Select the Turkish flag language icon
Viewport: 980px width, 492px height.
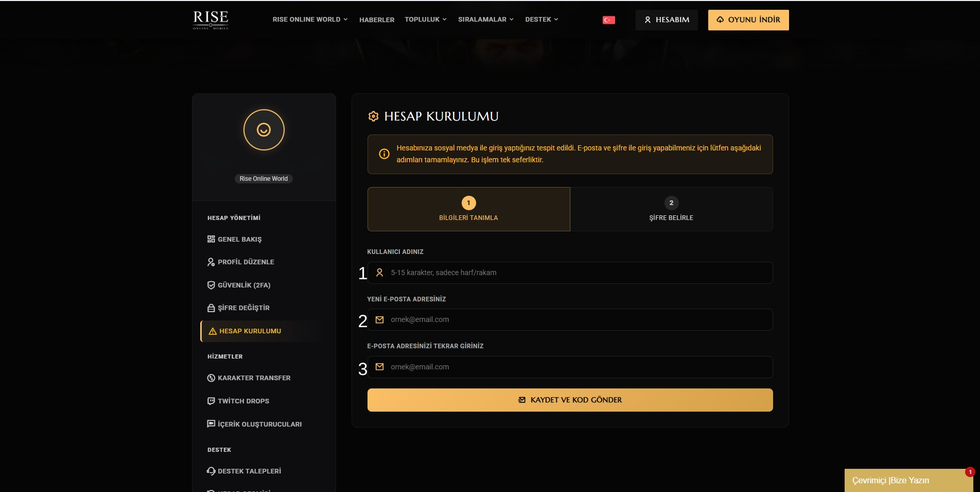click(x=609, y=20)
